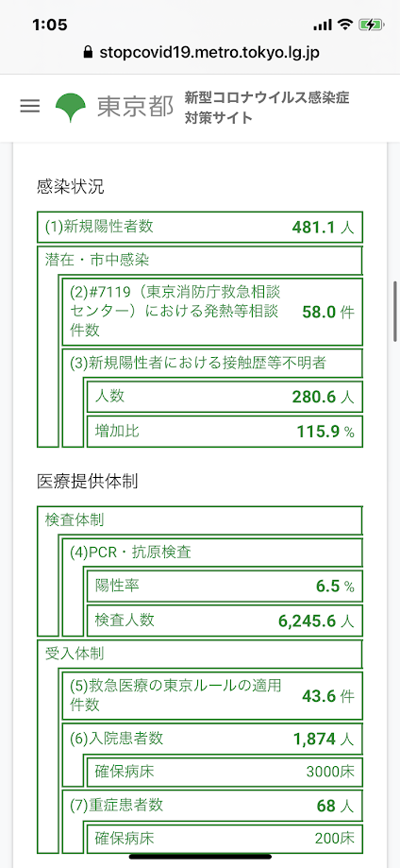400x868 pixels.
Task: Select the #7119 発熱等相談件数 row
Action: (212, 313)
